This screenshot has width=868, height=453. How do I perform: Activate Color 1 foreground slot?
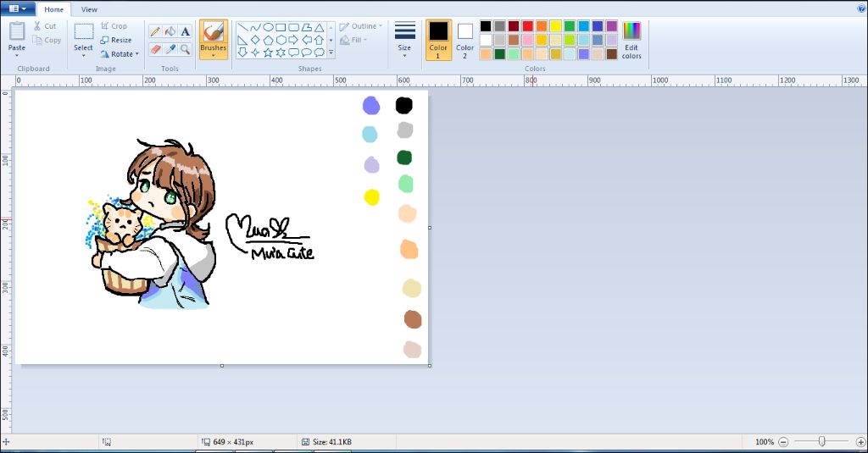(x=438, y=39)
